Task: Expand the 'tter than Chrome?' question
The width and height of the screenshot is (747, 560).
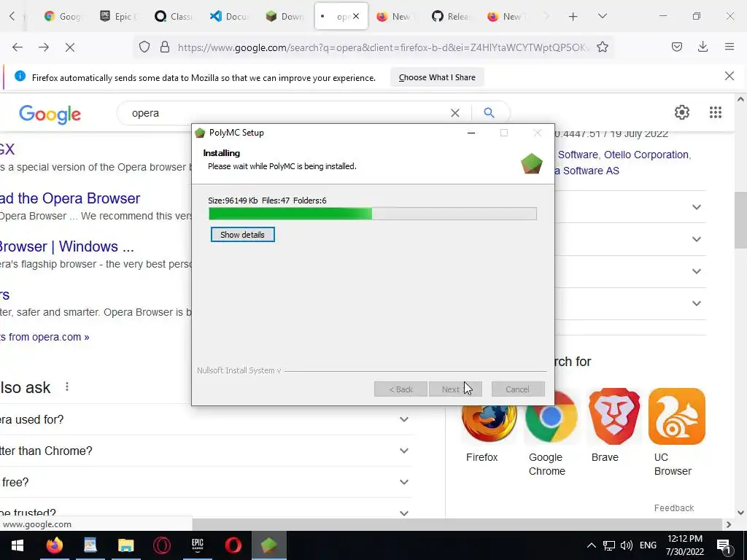Action: click(205, 451)
